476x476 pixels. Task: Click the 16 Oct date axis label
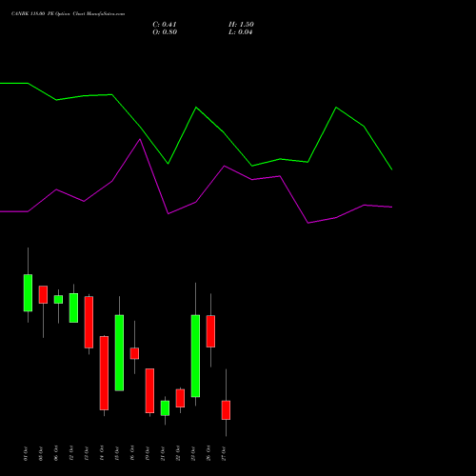click(x=132, y=453)
